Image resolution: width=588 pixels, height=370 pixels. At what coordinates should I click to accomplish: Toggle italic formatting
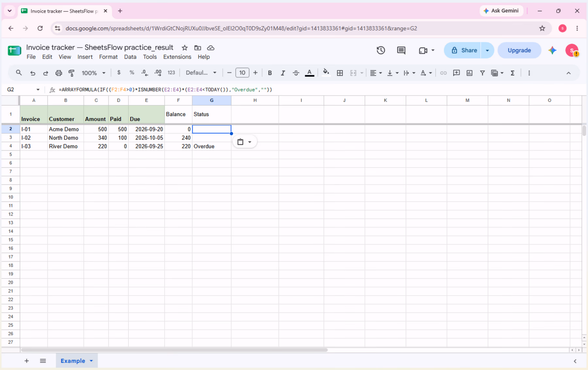(x=283, y=73)
